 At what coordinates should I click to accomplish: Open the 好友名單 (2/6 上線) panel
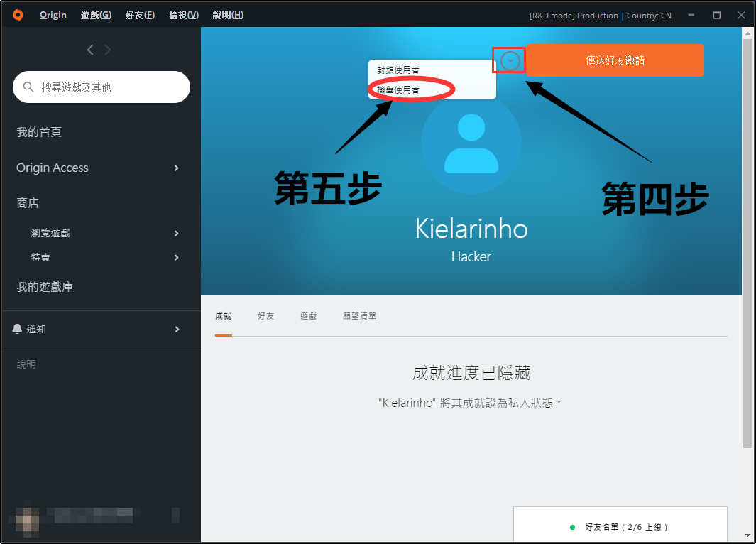pos(620,525)
